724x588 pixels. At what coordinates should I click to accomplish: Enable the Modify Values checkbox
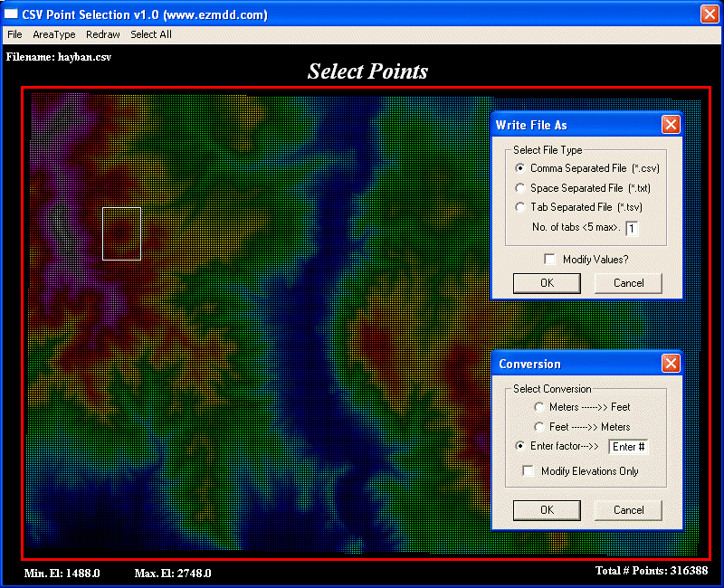coord(549,260)
